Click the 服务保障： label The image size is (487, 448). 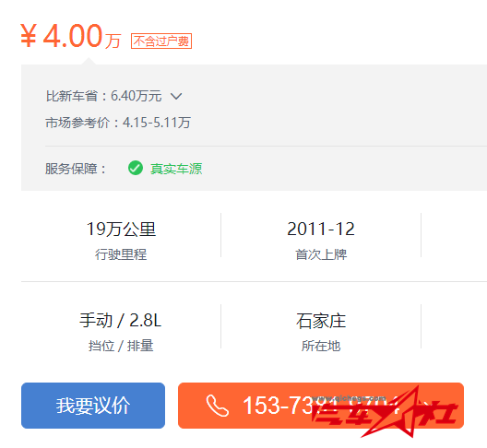click(x=76, y=169)
